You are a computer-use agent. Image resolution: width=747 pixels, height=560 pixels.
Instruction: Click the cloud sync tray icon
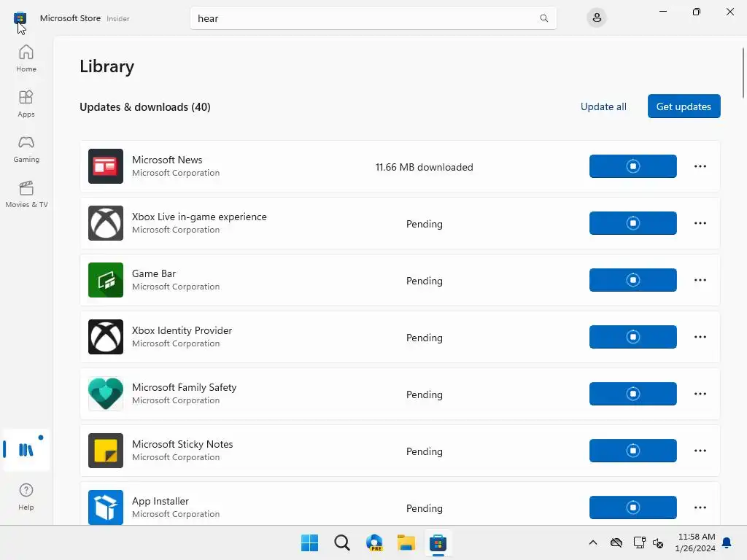pos(616,542)
